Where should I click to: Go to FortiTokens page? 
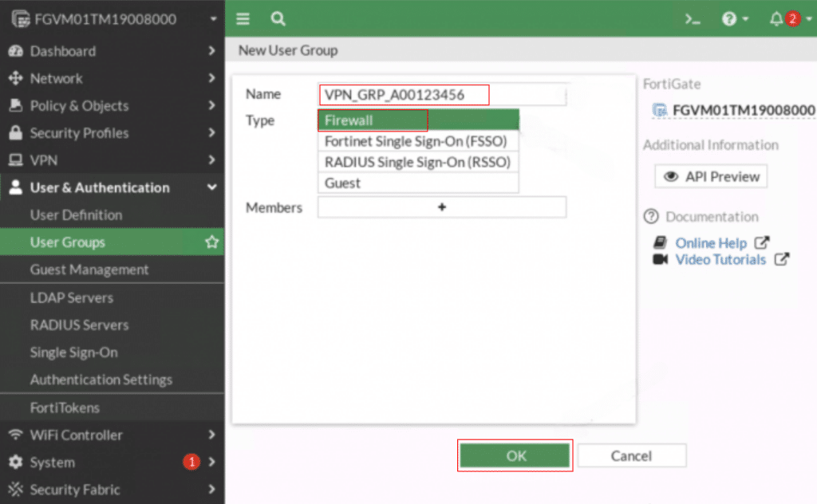point(65,408)
